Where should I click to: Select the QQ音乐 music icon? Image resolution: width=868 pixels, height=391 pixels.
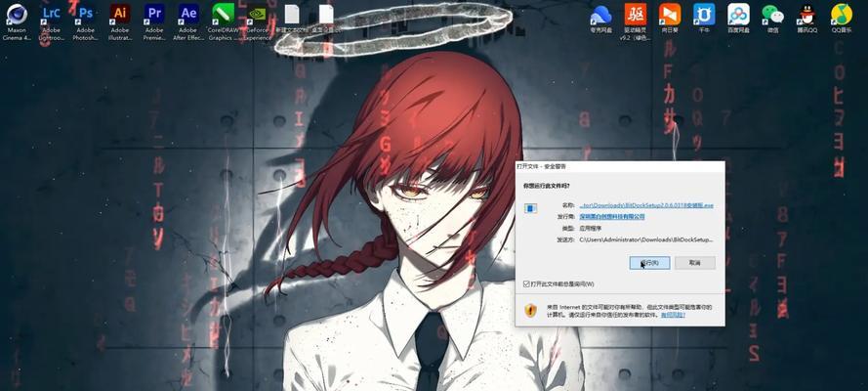[x=842, y=18]
